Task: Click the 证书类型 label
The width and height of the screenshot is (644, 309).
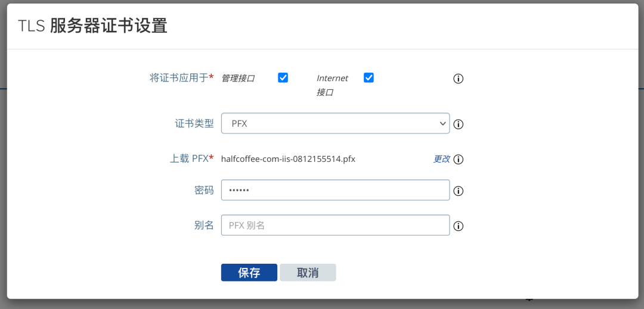Action: [194, 124]
